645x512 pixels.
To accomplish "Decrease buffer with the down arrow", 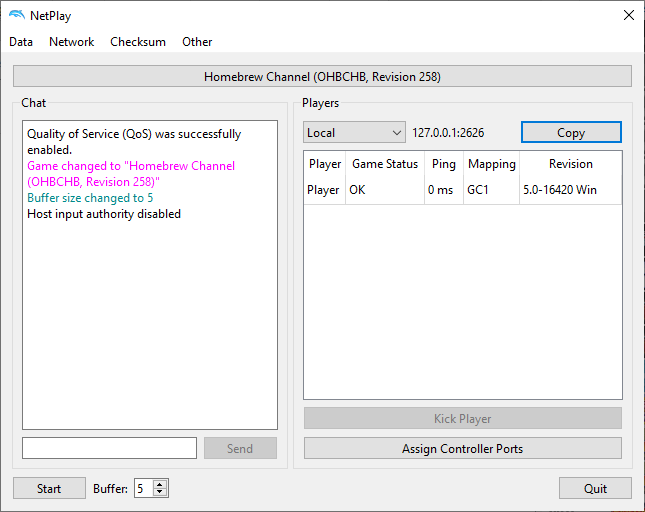I will 160,492.
